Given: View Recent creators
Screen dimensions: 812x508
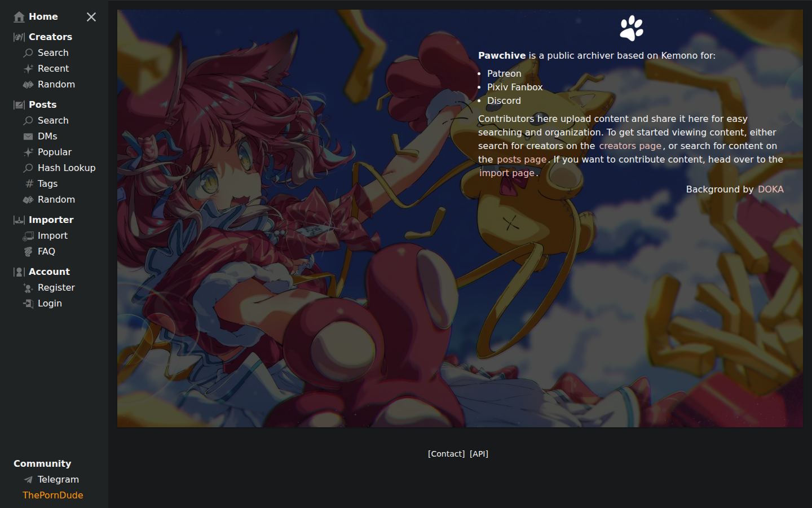Looking at the screenshot, I should click(53, 69).
